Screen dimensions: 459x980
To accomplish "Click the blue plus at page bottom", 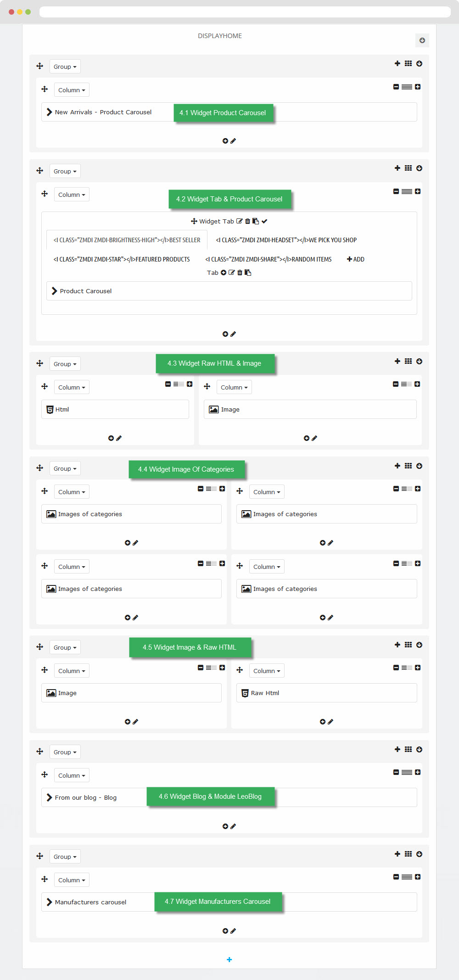I will click(229, 959).
